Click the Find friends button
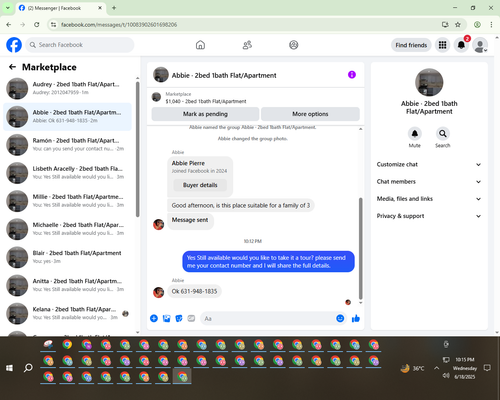Viewport: 500px width, 400px height. pos(411,45)
